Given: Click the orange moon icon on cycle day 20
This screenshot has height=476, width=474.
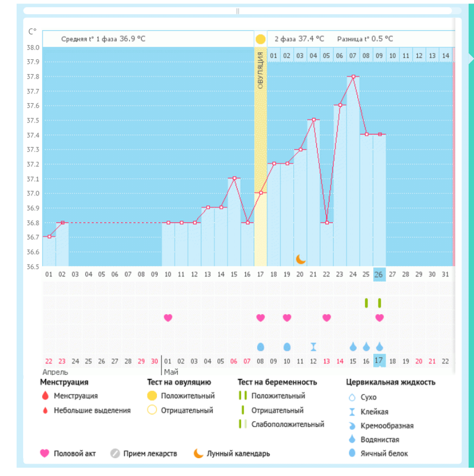Looking at the screenshot, I should pos(300,259).
